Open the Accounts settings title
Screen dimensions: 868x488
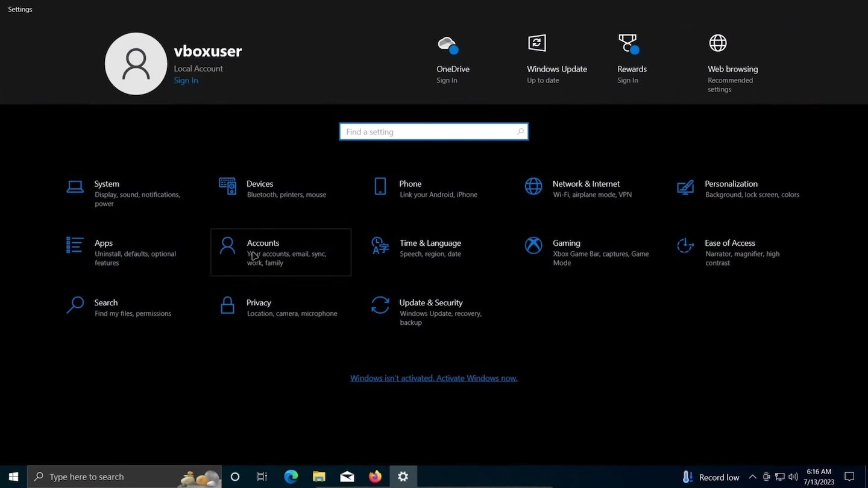pos(263,243)
